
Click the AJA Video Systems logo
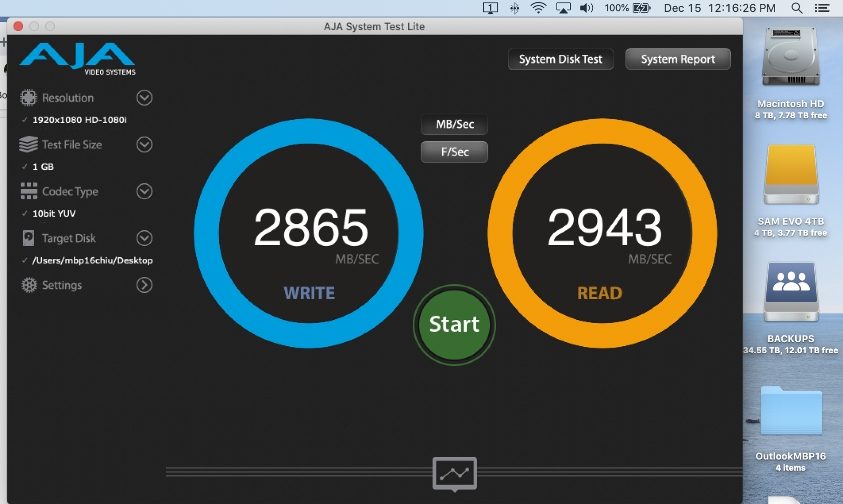pyautogui.click(x=78, y=59)
